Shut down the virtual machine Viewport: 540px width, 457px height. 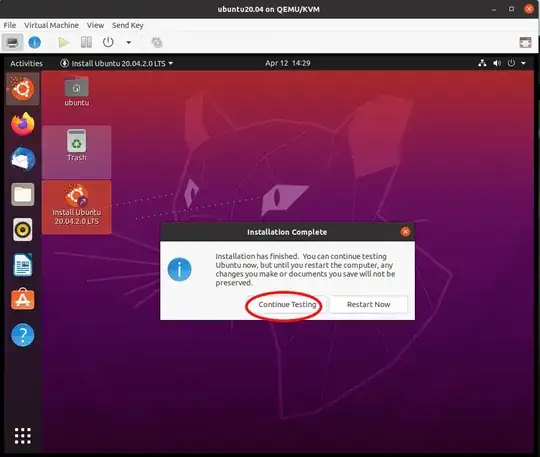pyautogui.click(x=108, y=42)
